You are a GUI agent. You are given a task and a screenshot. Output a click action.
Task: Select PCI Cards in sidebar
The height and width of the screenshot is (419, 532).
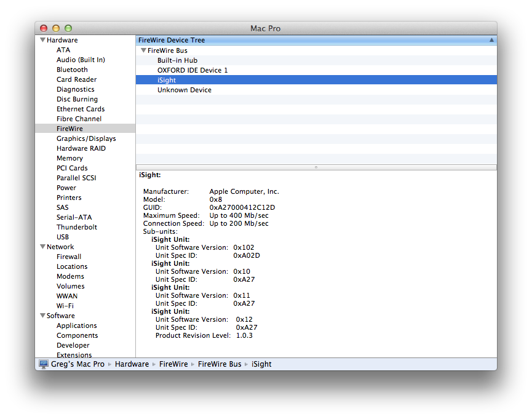pyautogui.click(x=72, y=168)
